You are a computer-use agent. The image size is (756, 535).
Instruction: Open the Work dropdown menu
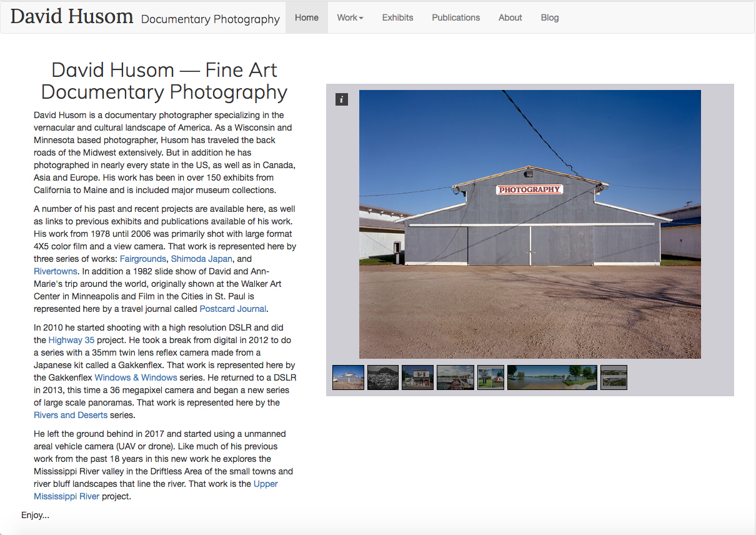point(350,17)
